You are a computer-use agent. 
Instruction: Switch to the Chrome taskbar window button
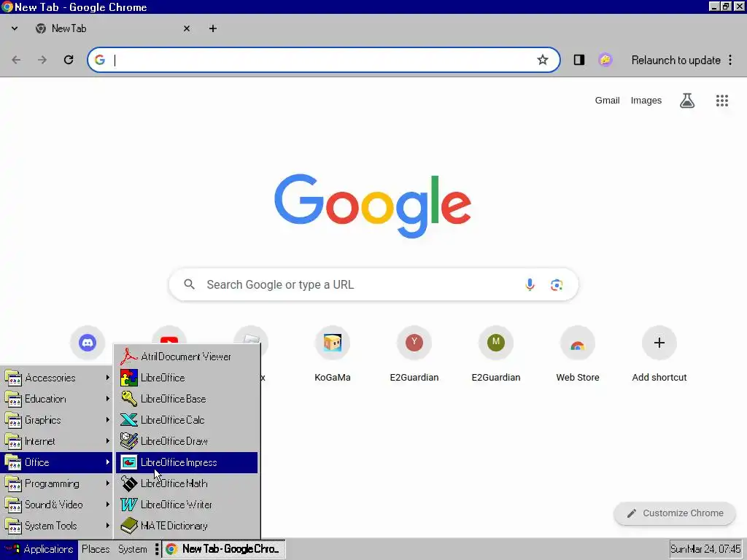223,549
